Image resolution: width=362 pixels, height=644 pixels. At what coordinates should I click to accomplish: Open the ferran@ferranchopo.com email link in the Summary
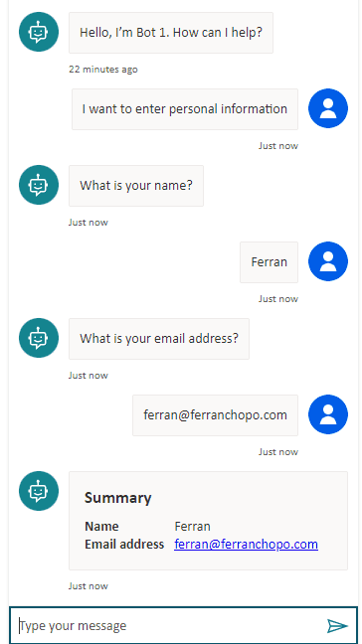tap(246, 545)
